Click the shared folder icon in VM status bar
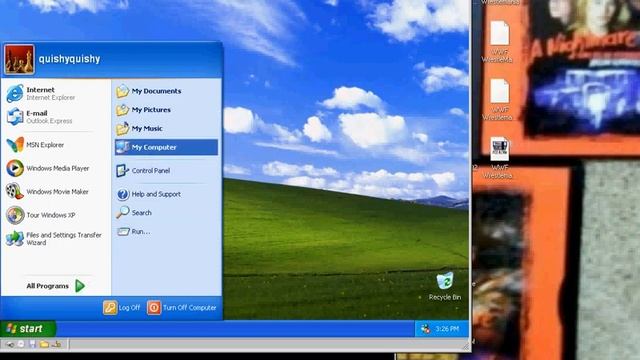The height and width of the screenshot is (360, 640). point(44,344)
